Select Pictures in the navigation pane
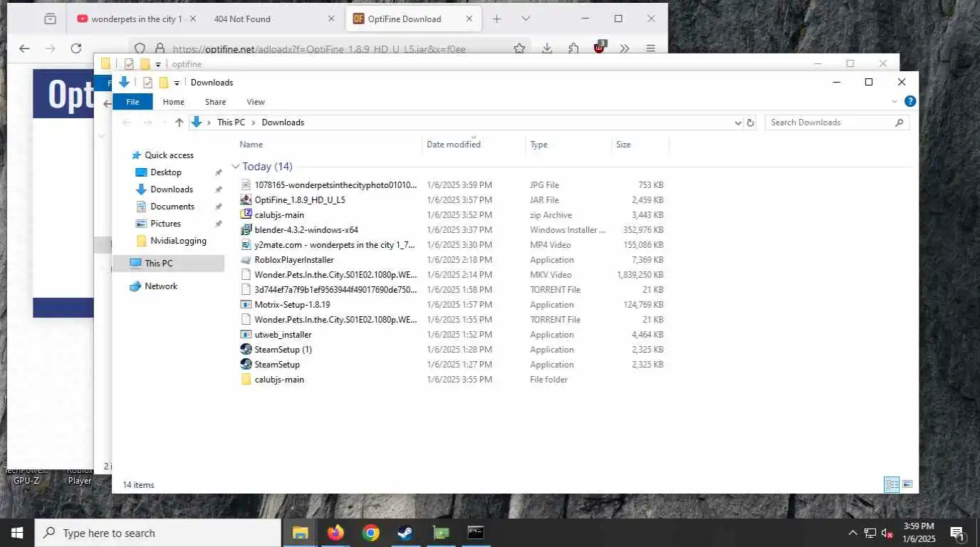The image size is (980, 547). tap(165, 224)
